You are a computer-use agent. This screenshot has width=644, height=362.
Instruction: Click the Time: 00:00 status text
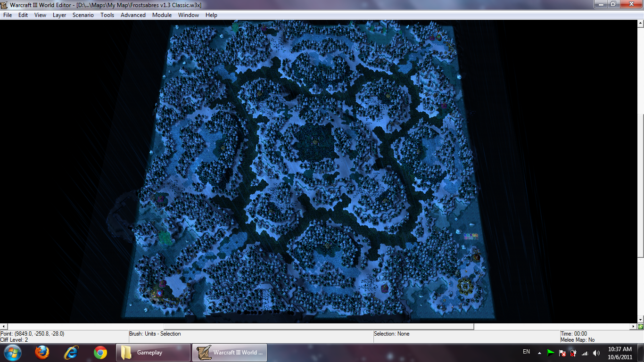(574, 334)
